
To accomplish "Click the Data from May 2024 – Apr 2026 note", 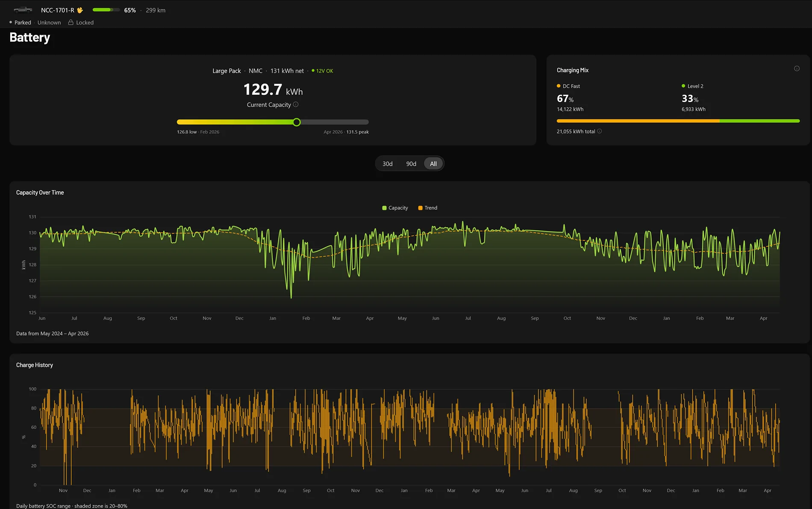I will (53, 333).
